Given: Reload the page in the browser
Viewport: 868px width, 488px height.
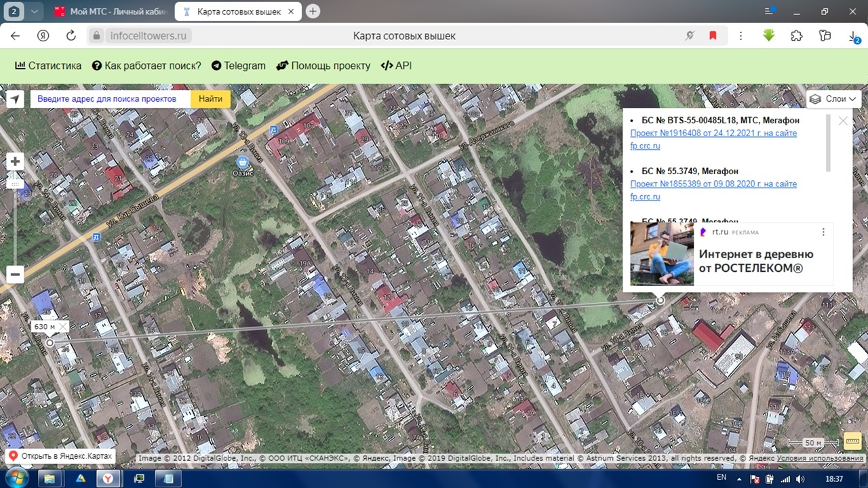Looking at the screenshot, I should pos(71,36).
